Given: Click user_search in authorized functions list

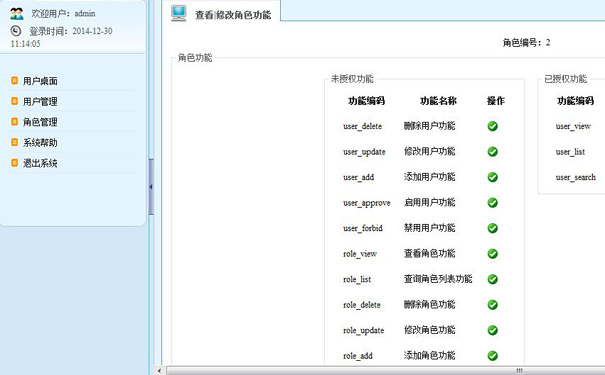Looking at the screenshot, I should 576,177.
